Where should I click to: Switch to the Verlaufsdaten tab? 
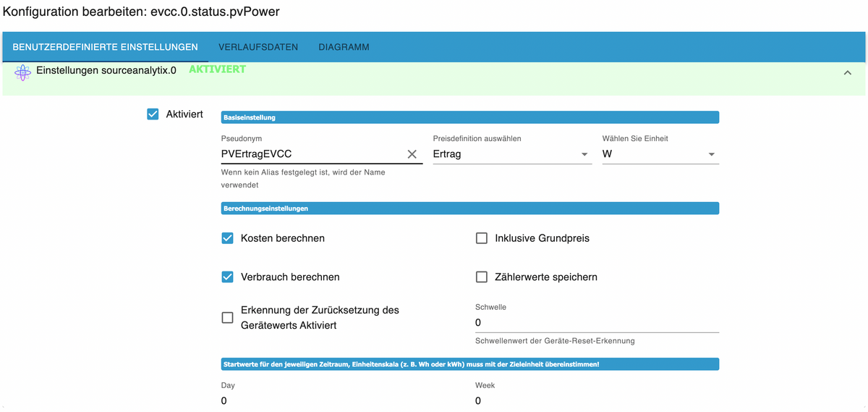(x=258, y=47)
